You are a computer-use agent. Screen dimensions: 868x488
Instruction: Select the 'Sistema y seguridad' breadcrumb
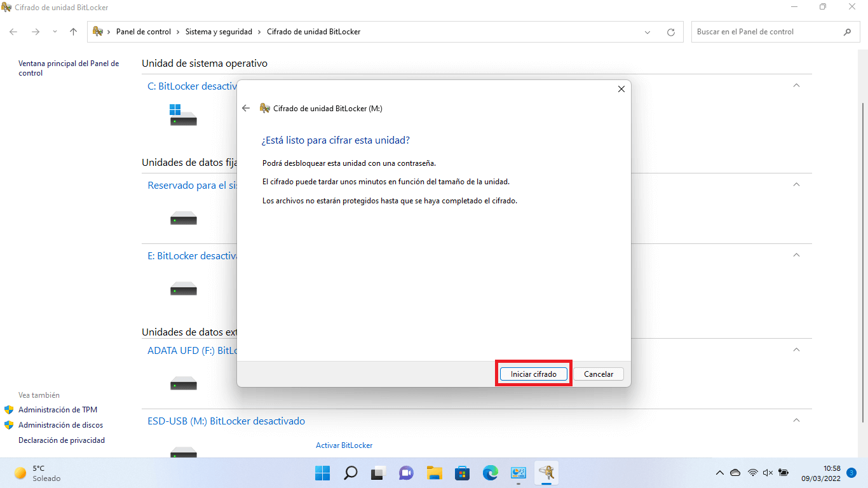pyautogui.click(x=219, y=32)
